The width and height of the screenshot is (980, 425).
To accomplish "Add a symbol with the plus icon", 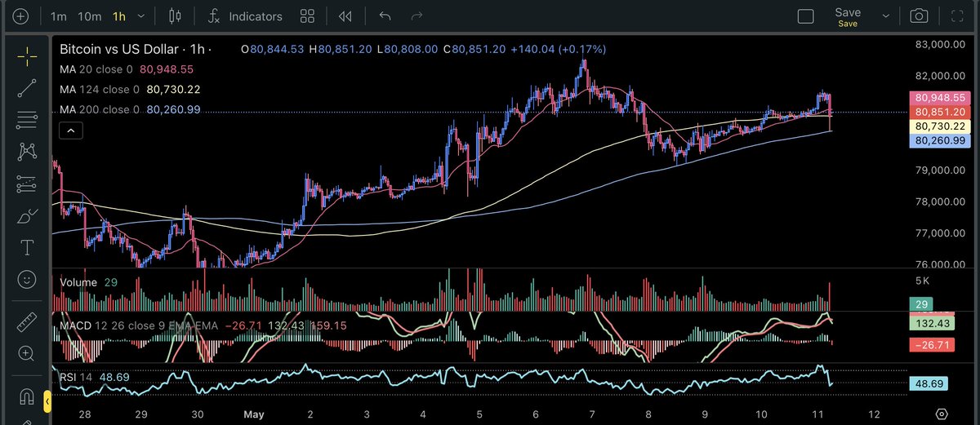I will [20, 16].
